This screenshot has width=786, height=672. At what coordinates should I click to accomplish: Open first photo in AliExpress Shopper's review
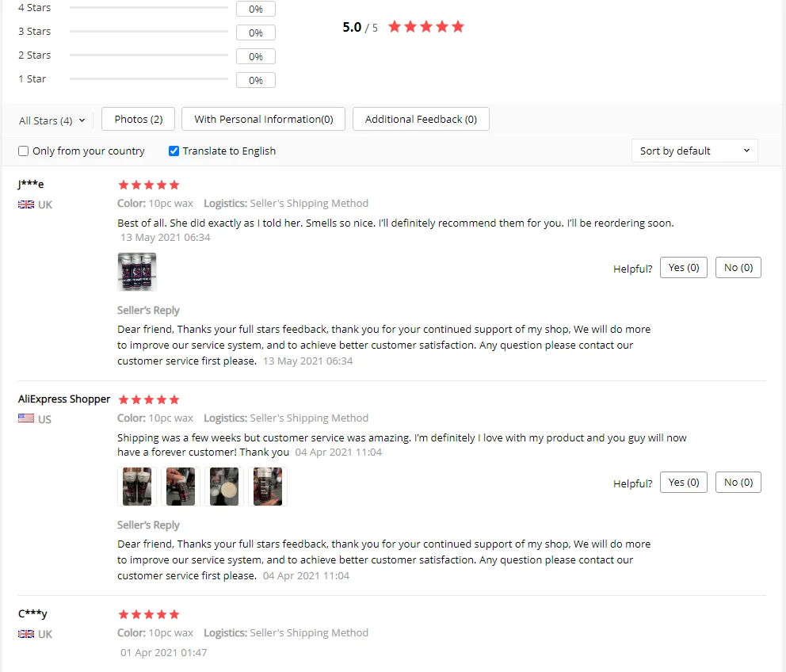click(x=137, y=487)
